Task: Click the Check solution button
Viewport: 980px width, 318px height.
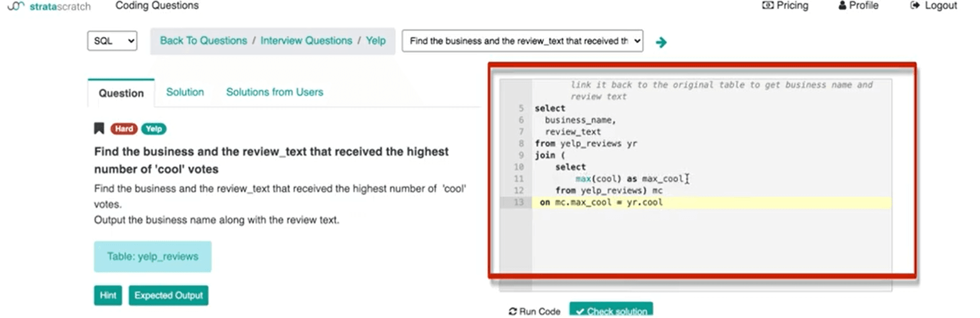Action: point(611,310)
